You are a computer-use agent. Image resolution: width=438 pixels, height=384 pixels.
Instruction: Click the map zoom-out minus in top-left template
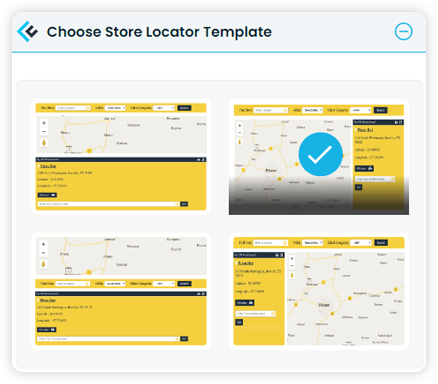(x=44, y=132)
